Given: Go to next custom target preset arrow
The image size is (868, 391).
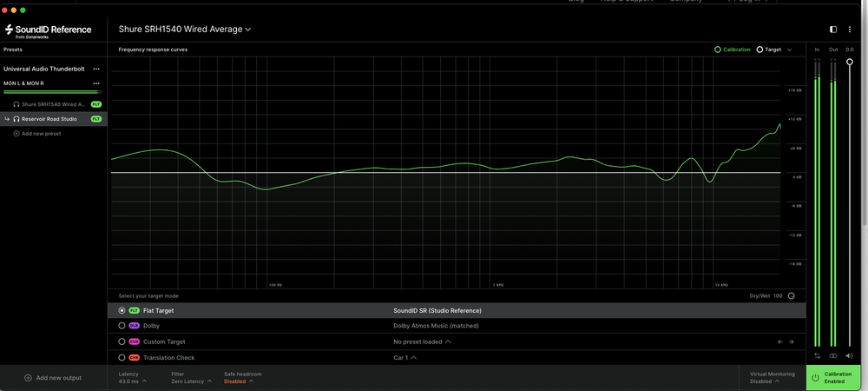Looking at the screenshot, I should point(792,342).
